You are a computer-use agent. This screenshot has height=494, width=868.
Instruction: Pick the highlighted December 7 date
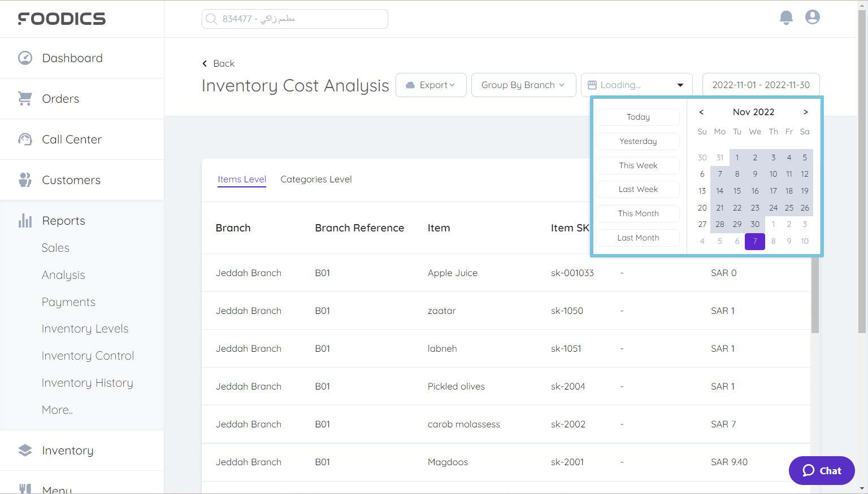755,241
